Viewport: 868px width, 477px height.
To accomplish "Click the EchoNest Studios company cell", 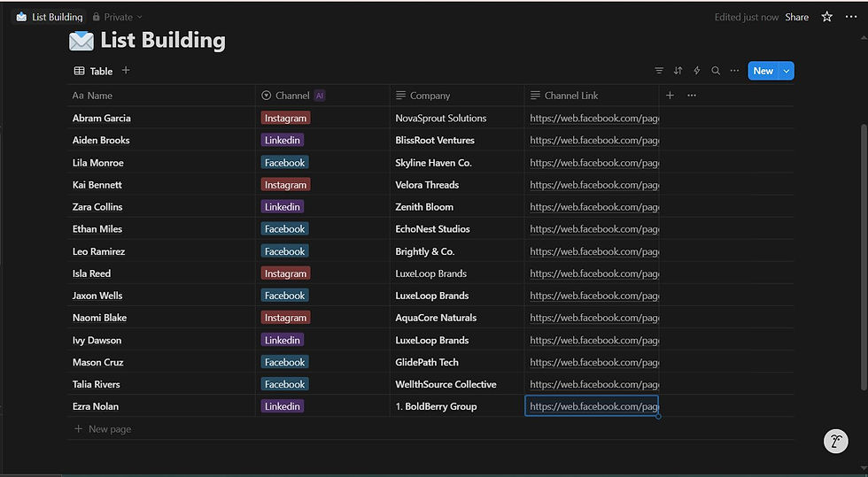I will pyautogui.click(x=457, y=229).
